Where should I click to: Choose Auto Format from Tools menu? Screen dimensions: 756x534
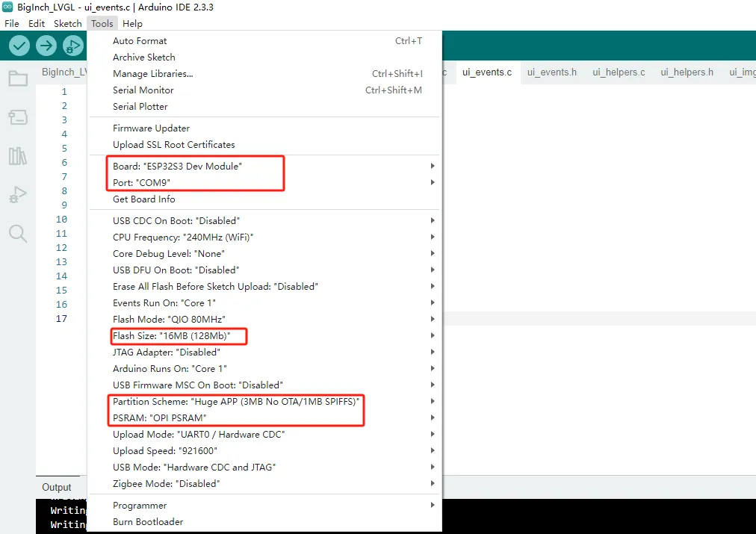pyautogui.click(x=264, y=41)
